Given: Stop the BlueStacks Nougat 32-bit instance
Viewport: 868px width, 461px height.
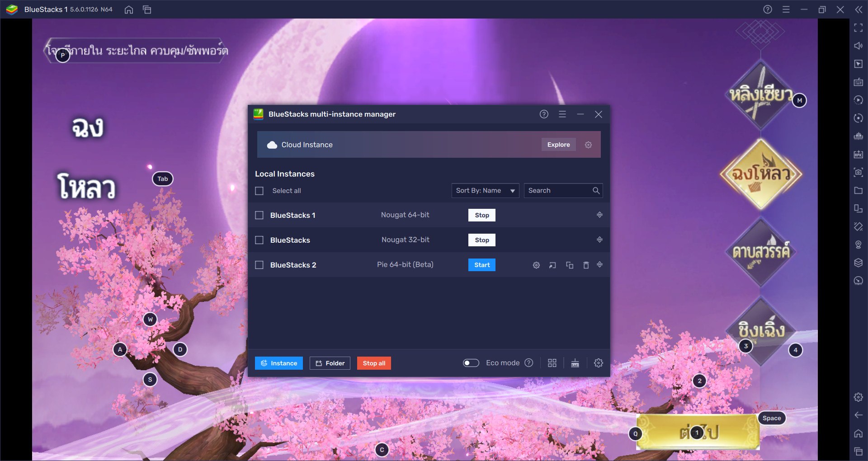Looking at the screenshot, I should tap(482, 240).
